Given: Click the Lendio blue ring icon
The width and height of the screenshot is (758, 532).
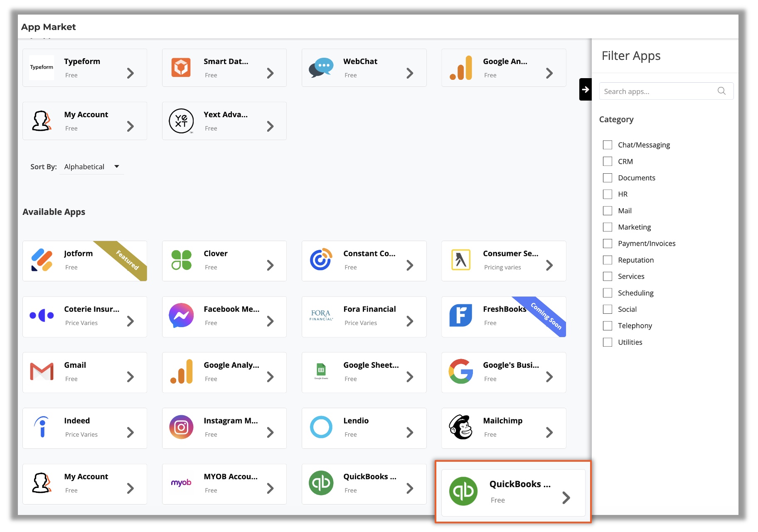Looking at the screenshot, I should (x=321, y=427).
